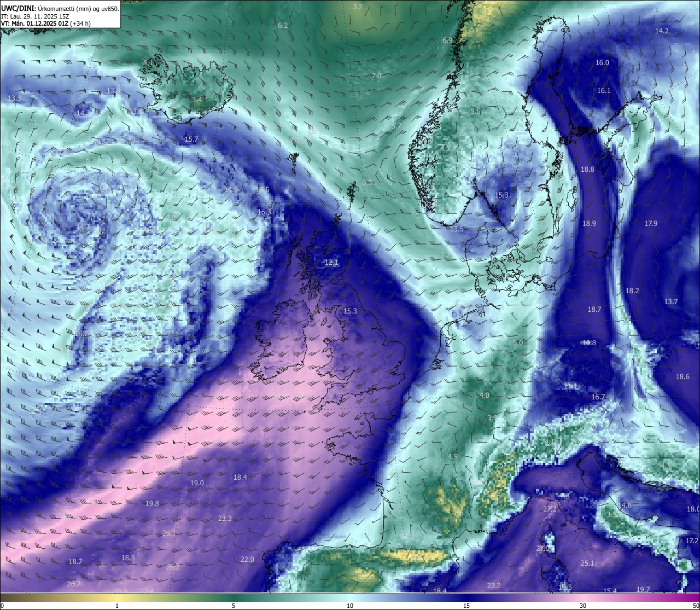Click the 3.4 value over Iceland
The width and height of the screenshot is (700, 610).
tap(197, 100)
